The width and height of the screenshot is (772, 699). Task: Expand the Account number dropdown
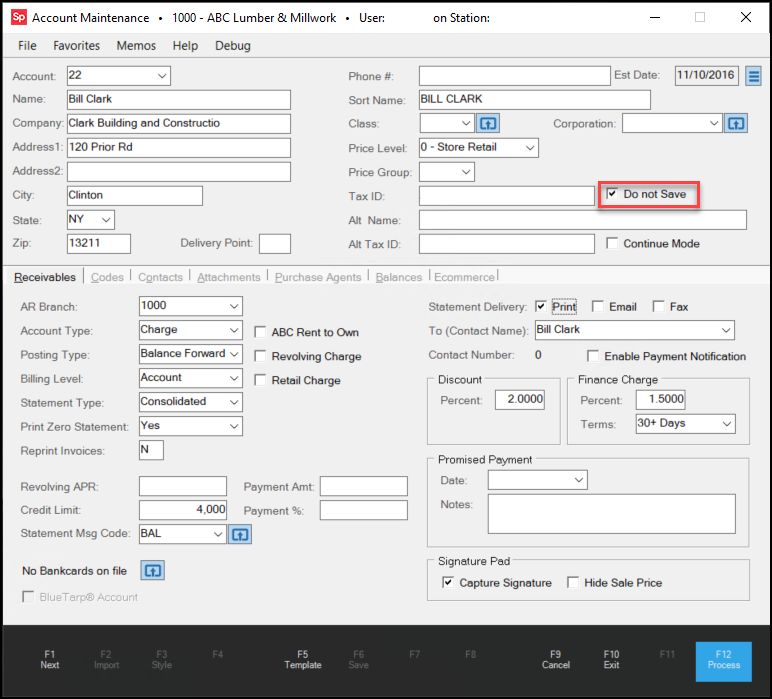[161, 76]
